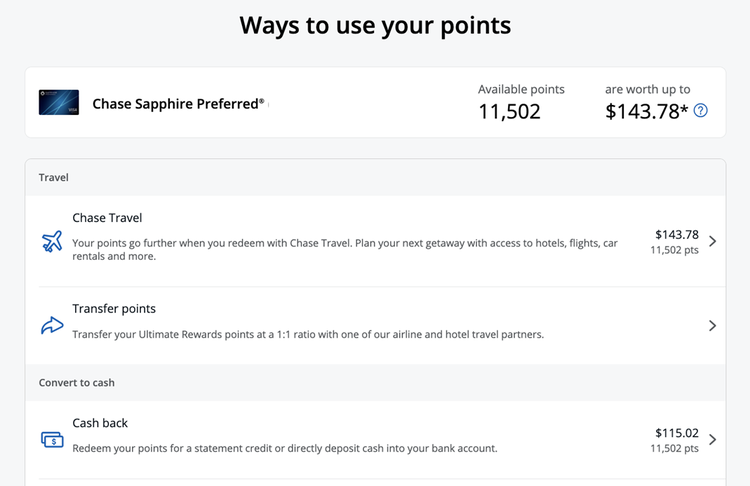Click the Cash back statement credit description

pos(284,448)
